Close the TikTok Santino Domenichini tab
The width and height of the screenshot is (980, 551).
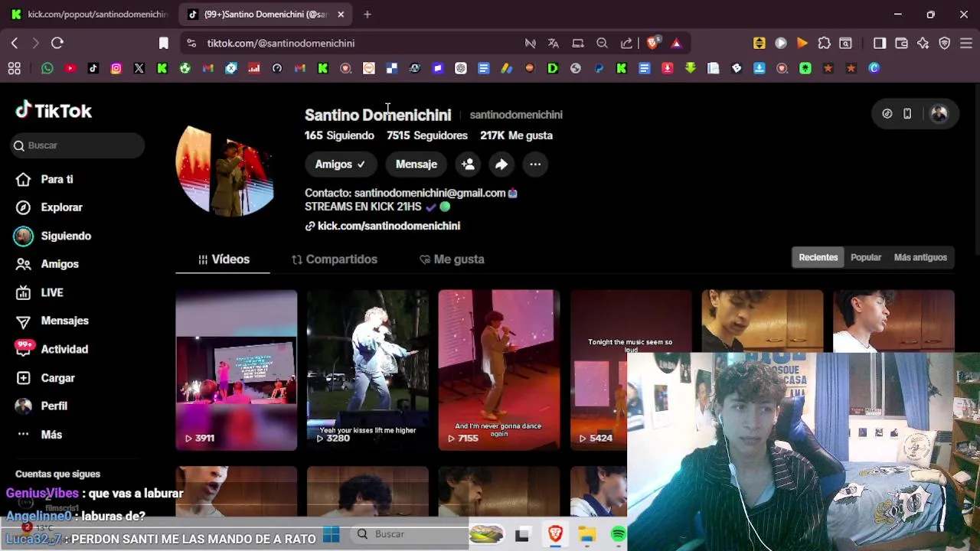(341, 14)
